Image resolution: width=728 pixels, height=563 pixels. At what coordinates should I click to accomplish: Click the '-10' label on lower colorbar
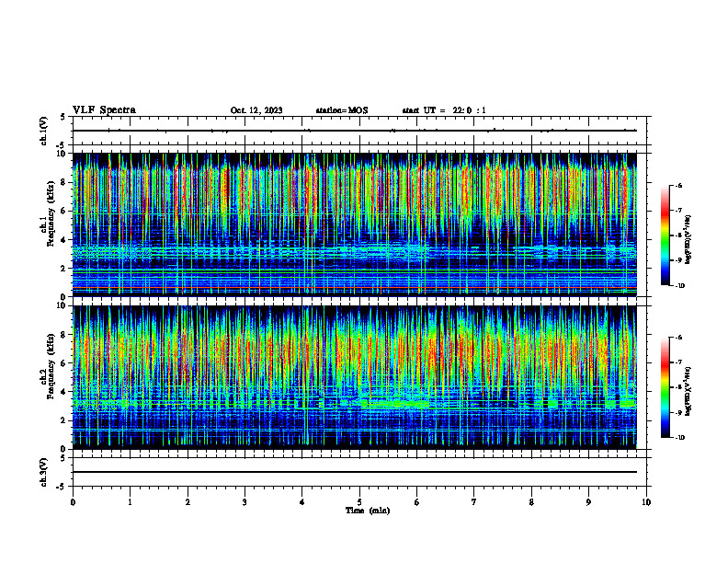[679, 438]
